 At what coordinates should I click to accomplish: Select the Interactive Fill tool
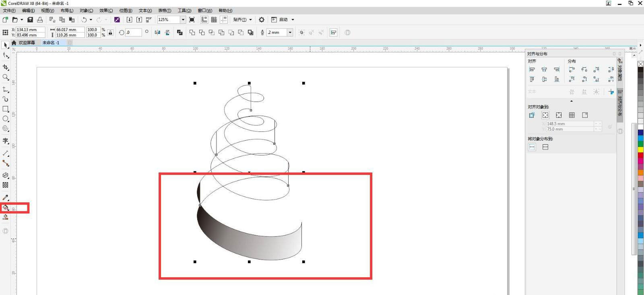pos(6,208)
